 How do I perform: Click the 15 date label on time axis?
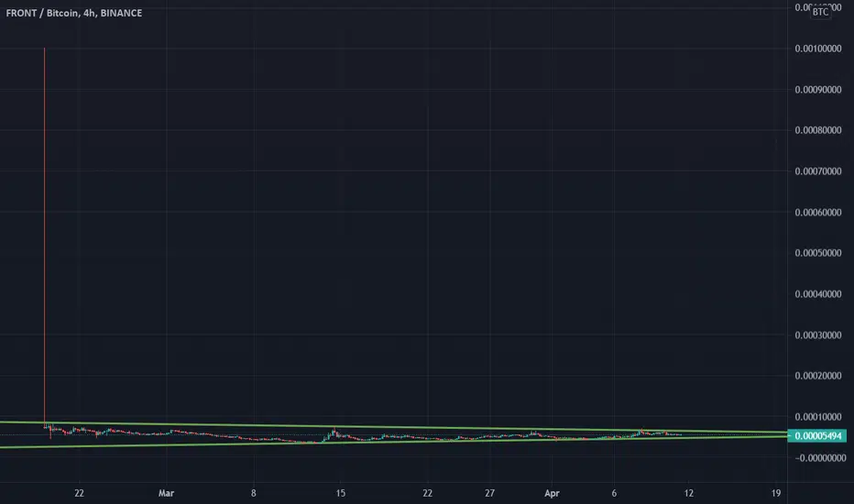click(340, 493)
